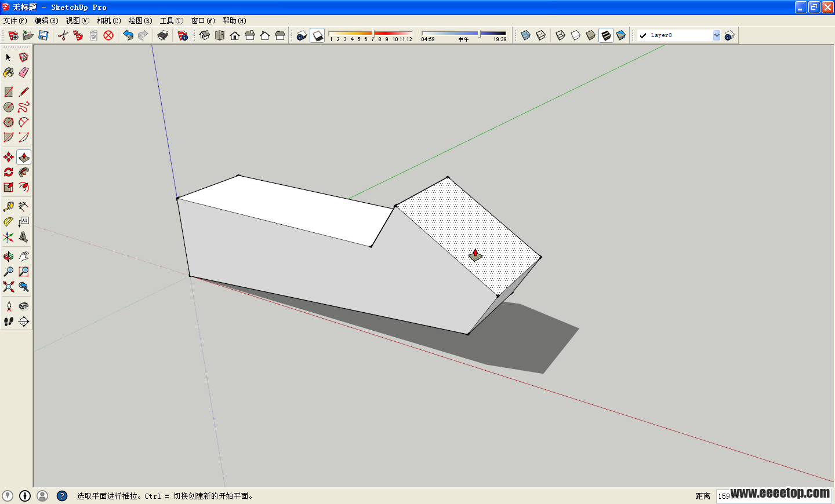
Task: Open the 相机 menu
Action: click(109, 21)
